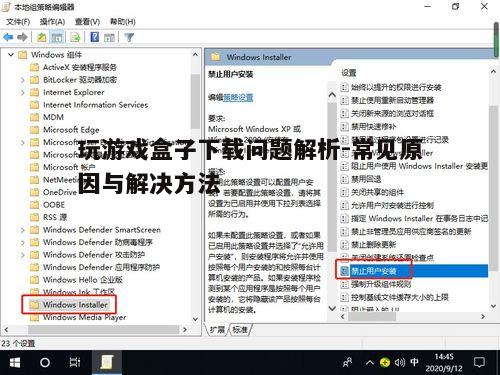
Task: Click policy icon beside 强制升级组件规则
Action: [x=344, y=284]
